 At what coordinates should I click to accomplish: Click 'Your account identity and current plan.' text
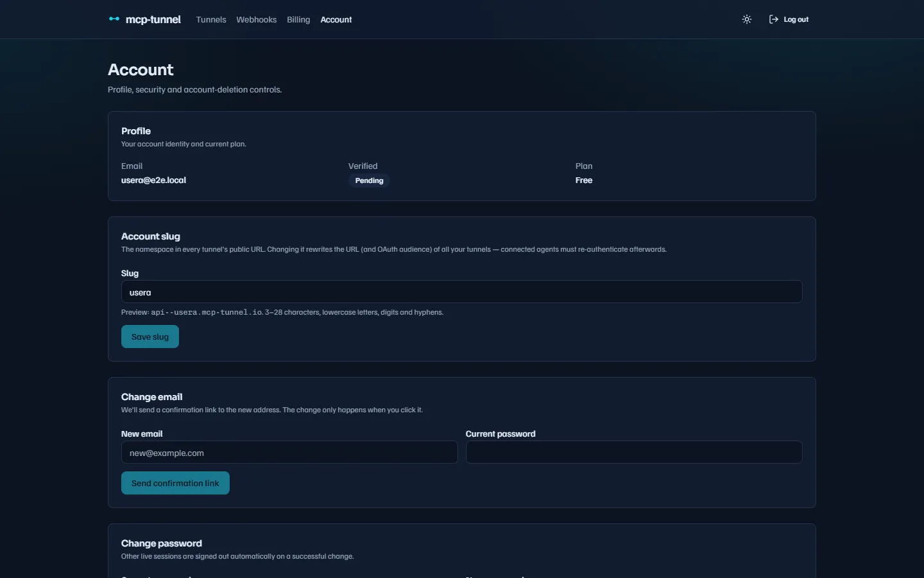[184, 144]
